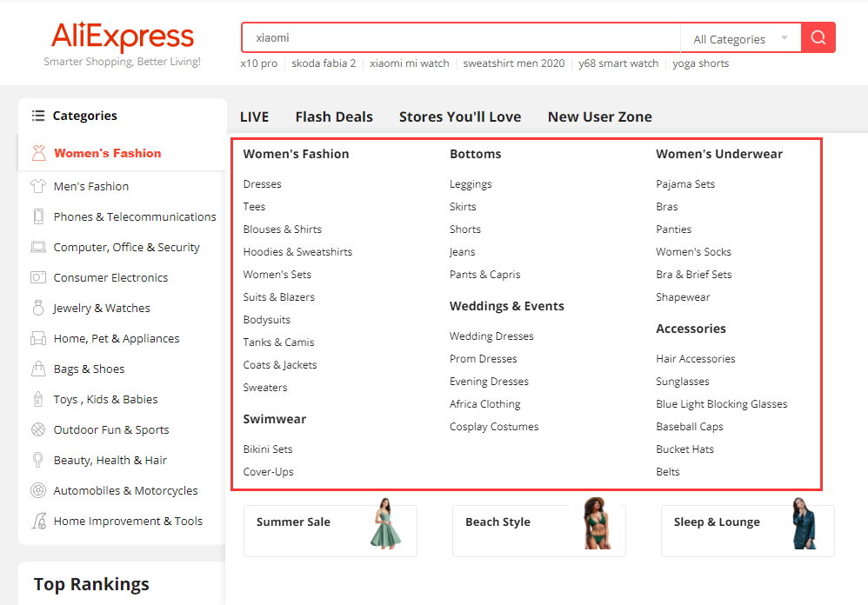Click the Jewelry & Watches ring icon
Screen dimensions: 868x605
click(38, 308)
